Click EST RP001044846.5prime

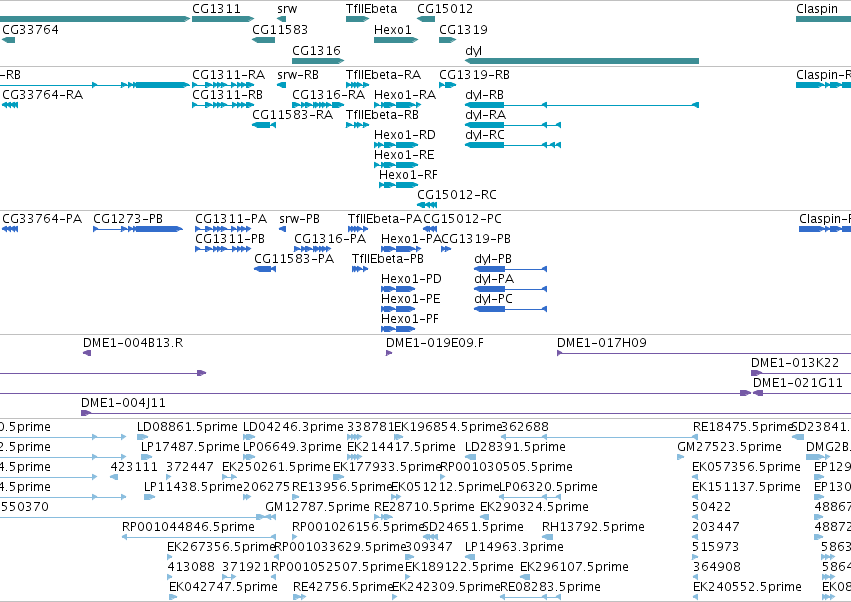pos(188,527)
